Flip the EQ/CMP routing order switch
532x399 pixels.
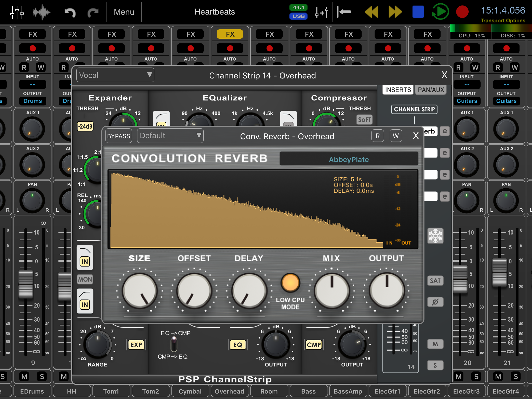click(174, 344)
